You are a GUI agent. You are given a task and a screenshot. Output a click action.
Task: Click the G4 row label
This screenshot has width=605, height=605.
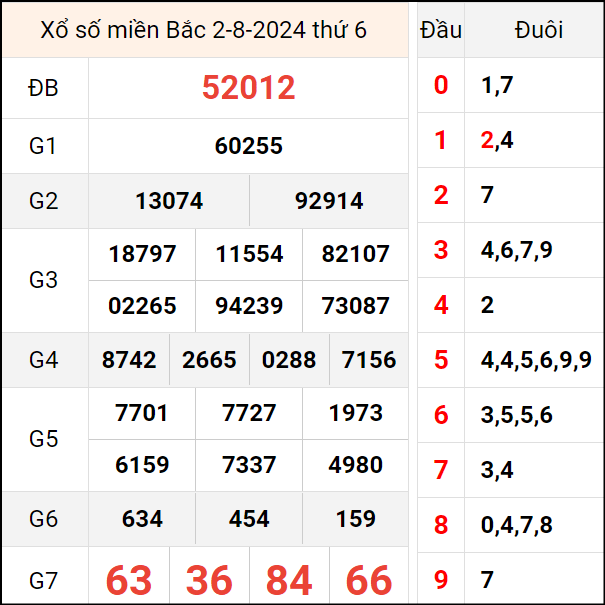coord(43,360)
